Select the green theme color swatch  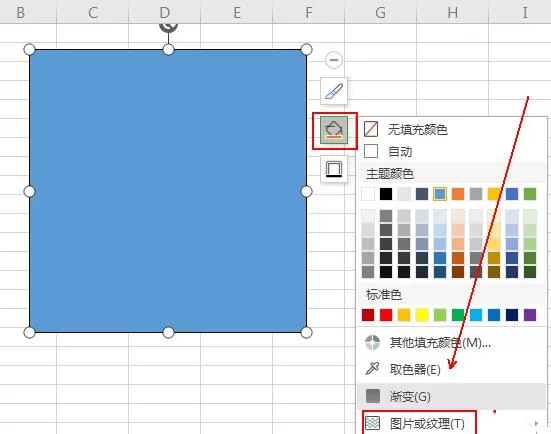(530, 194)
